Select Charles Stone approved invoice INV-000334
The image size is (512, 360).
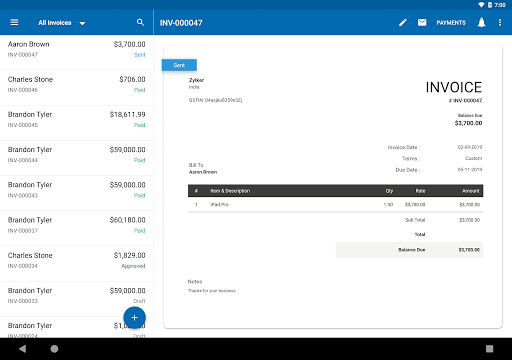(77, 264)
